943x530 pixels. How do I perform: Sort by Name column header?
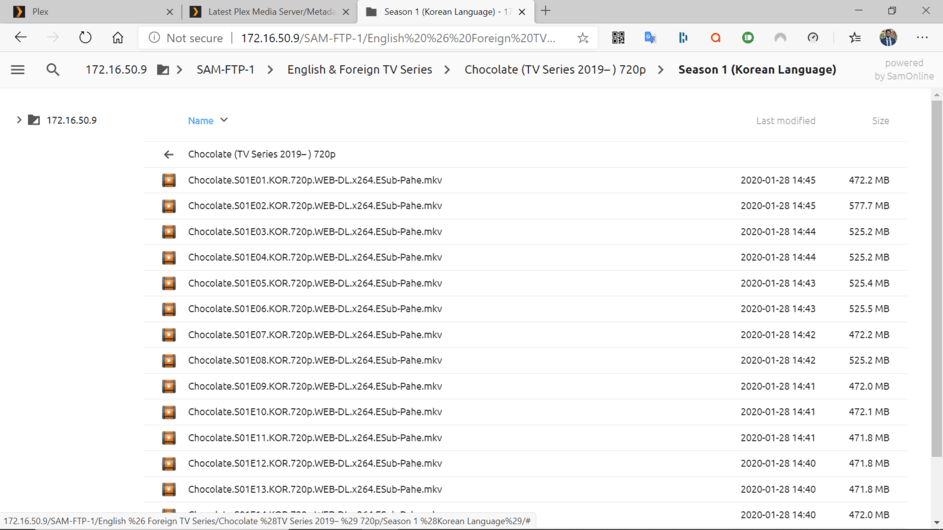(200, 121)
